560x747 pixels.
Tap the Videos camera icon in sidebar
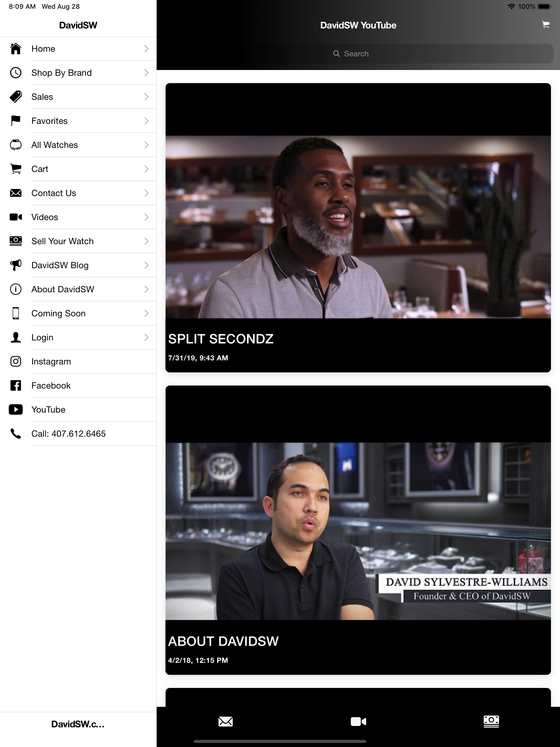(16, 217)
